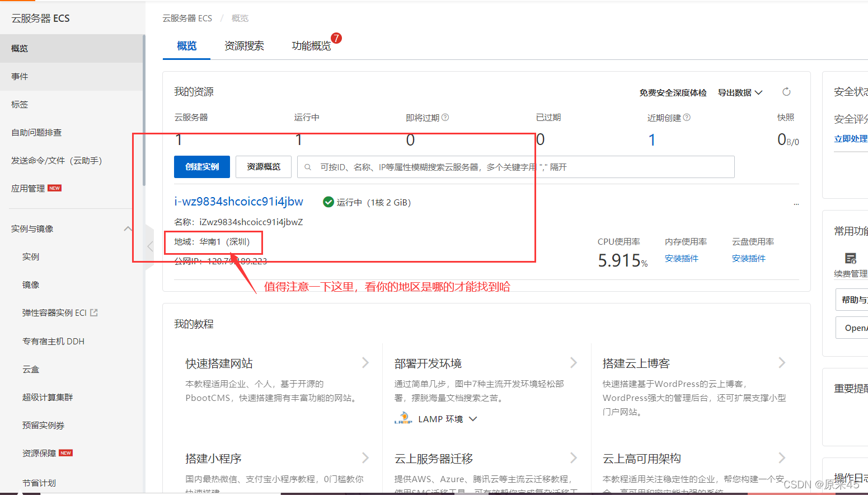The image size is (868, 495).
Task: Open the 快速搭建网站 tutorial arrow
Action: tap(365, 363)
